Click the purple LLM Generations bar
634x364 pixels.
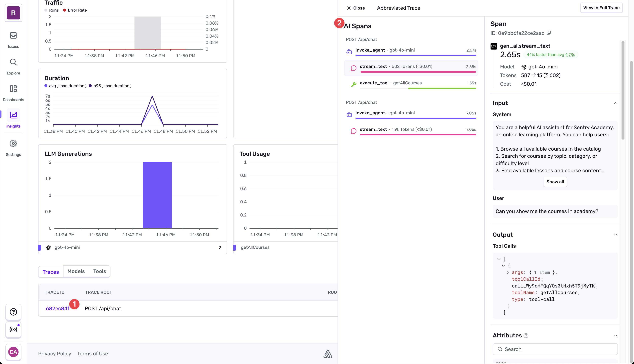pos(157,195)
